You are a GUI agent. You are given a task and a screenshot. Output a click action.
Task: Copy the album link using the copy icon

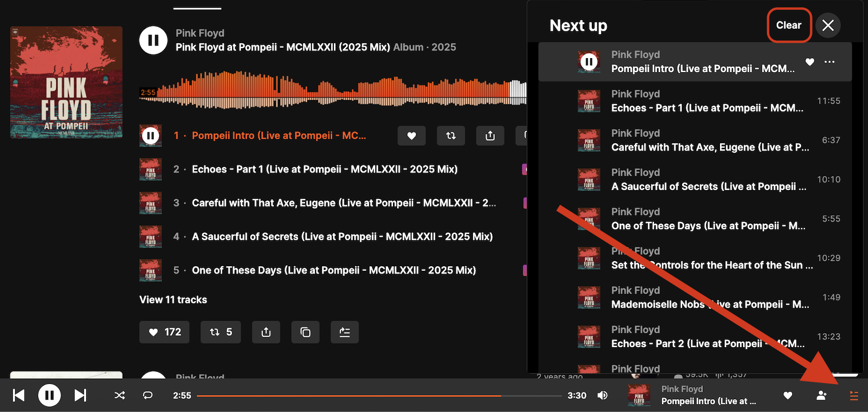tap(305, 332)
